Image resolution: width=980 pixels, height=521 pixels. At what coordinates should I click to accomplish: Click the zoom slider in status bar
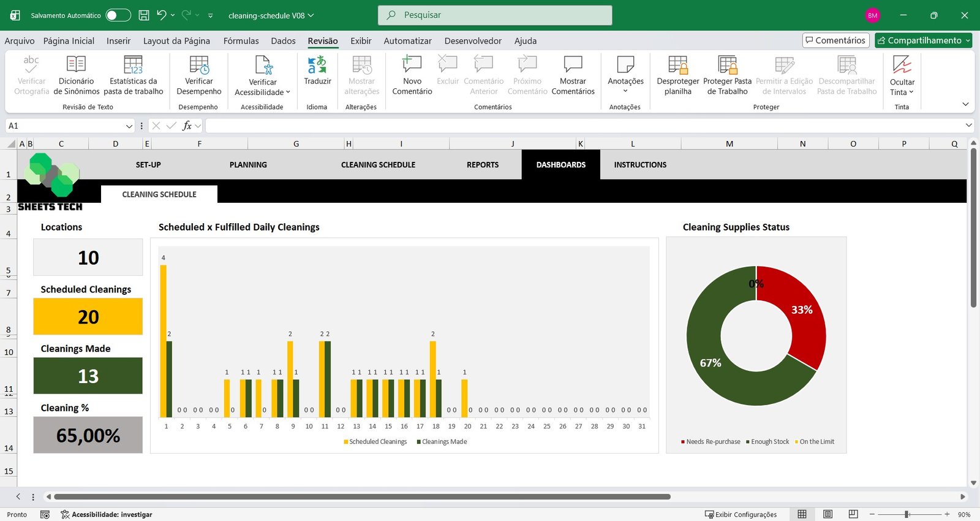point(907,514)
